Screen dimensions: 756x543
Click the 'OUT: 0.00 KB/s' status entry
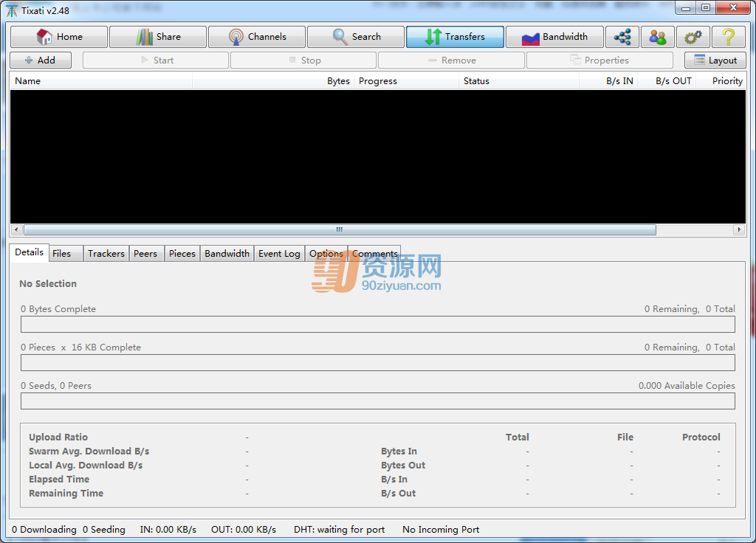244,530
